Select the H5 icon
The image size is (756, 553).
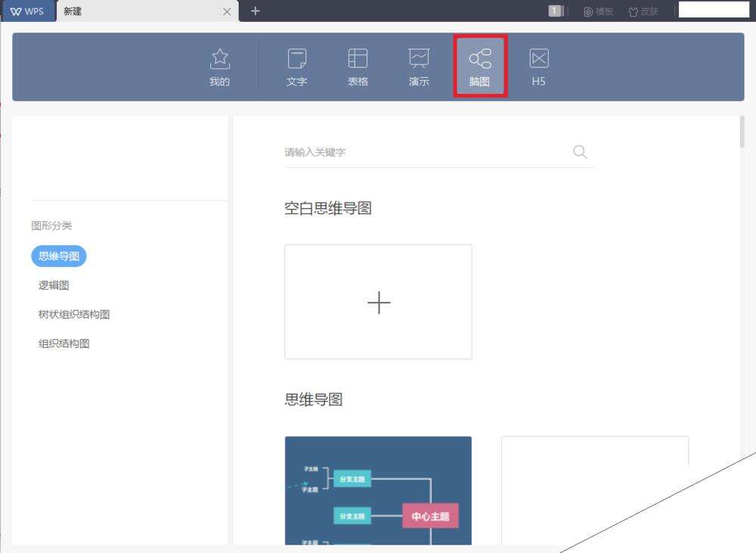(x=538, y=67)
